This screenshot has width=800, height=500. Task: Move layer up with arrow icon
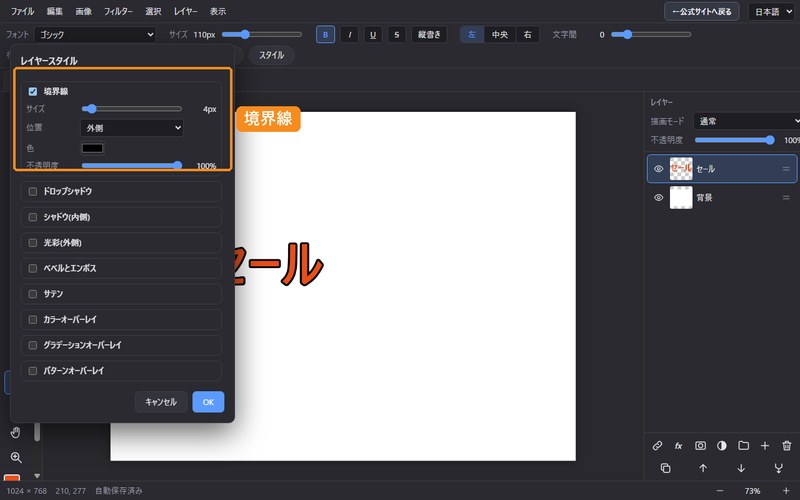pyautogui.click(x=703, y=468)
